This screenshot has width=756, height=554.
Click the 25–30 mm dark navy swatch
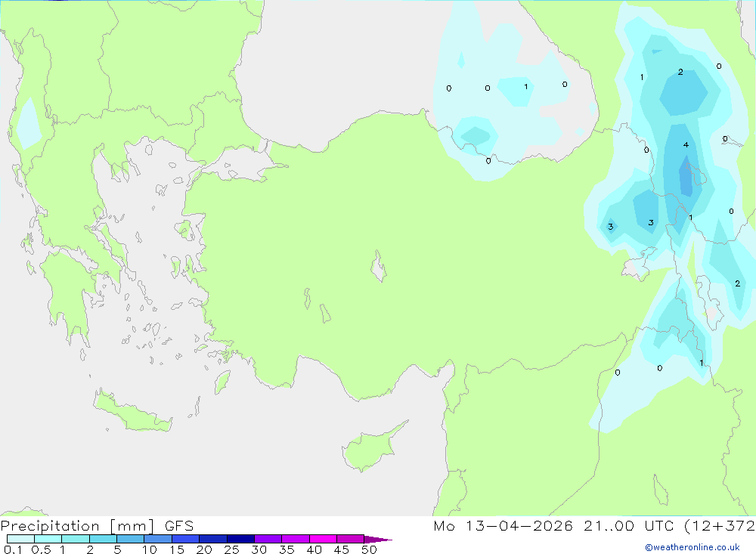240,539
